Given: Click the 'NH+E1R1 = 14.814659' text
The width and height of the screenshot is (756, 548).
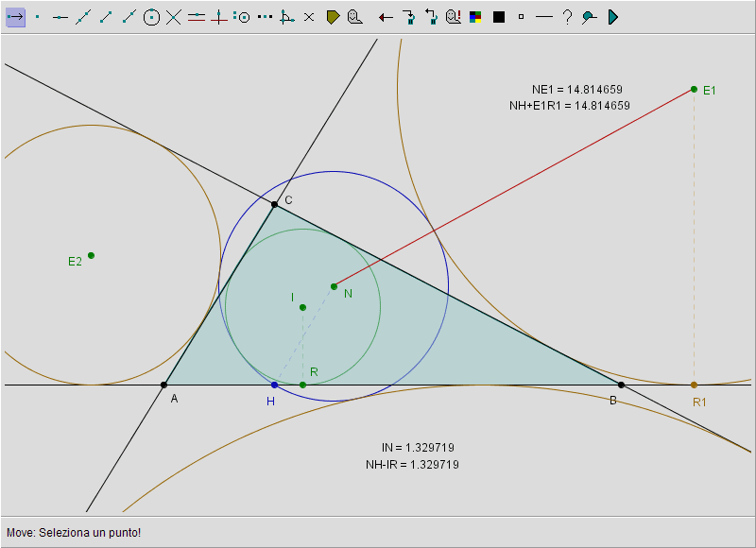Looking at the screenshot, I should pyautogui.click(x=570, y=106).
